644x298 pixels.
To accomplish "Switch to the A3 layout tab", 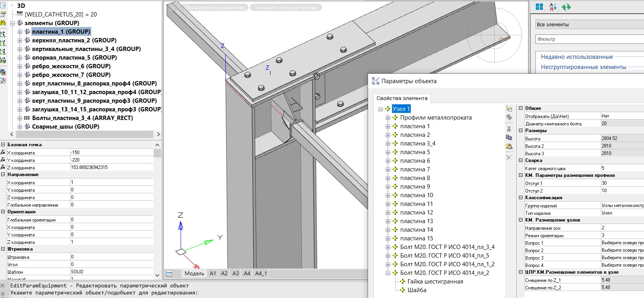I will tap(236, 273).
